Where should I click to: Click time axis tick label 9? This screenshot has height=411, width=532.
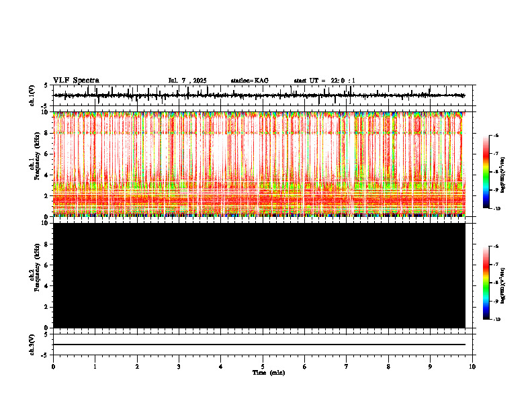point(430,367)
